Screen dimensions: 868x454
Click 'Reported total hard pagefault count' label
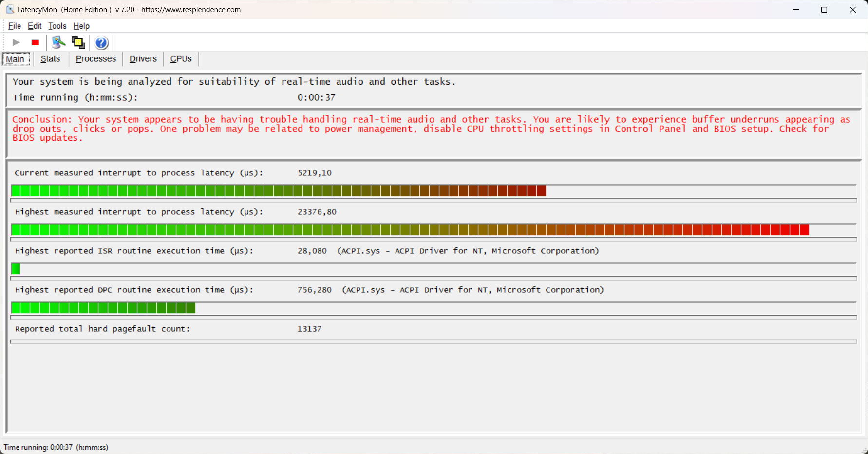pos(102,329)
